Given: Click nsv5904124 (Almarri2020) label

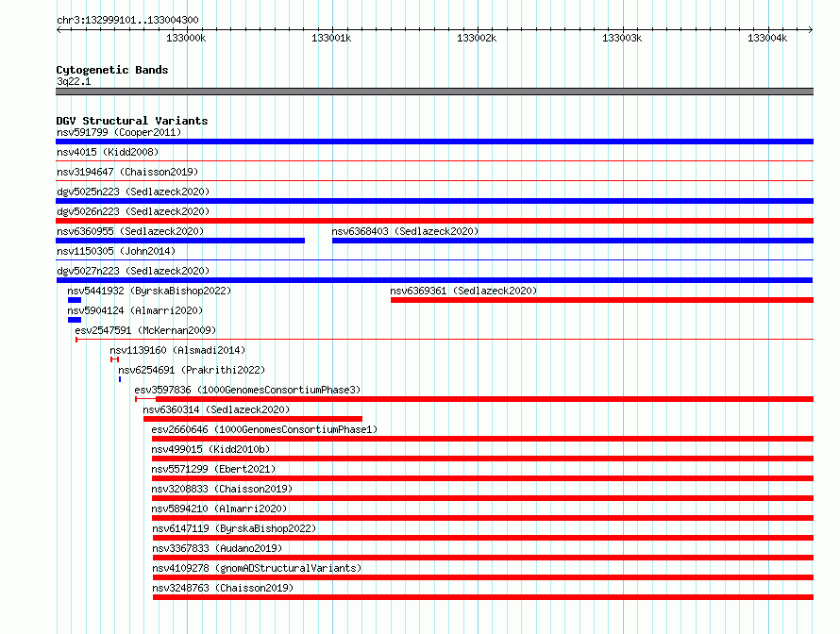Looking at the screenshot, I should (x=136, y=310).
